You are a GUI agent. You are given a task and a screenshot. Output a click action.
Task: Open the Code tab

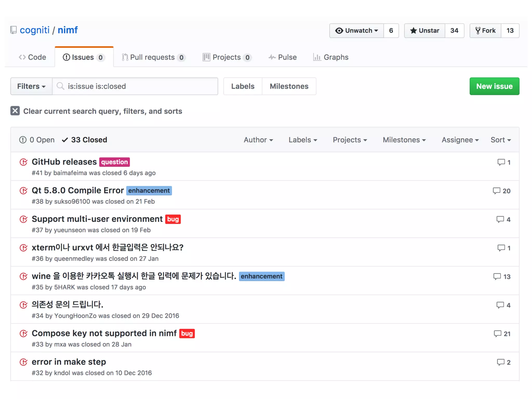tap(32, 57)
